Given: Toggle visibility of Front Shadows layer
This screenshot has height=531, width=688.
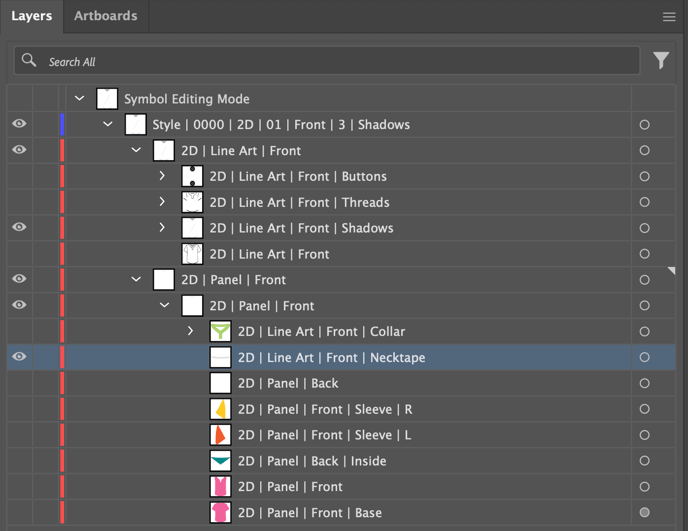Looking at the screenshot, I should [19, 228].
